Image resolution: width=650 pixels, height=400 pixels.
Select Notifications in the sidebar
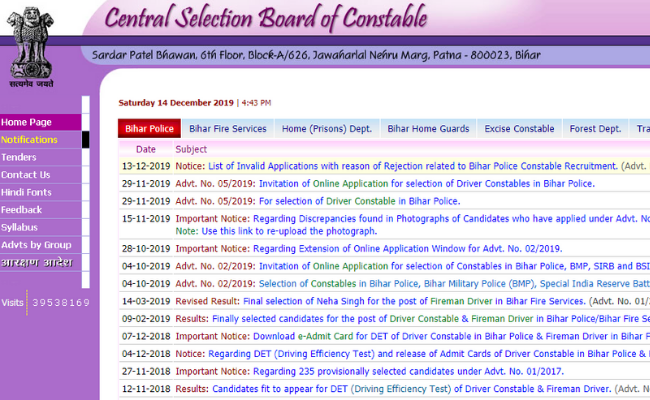30,140
